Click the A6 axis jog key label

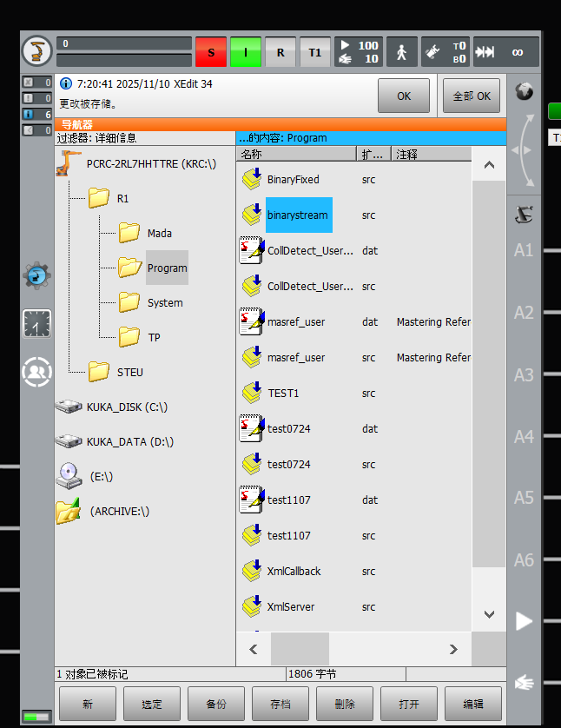click(524, 560)
